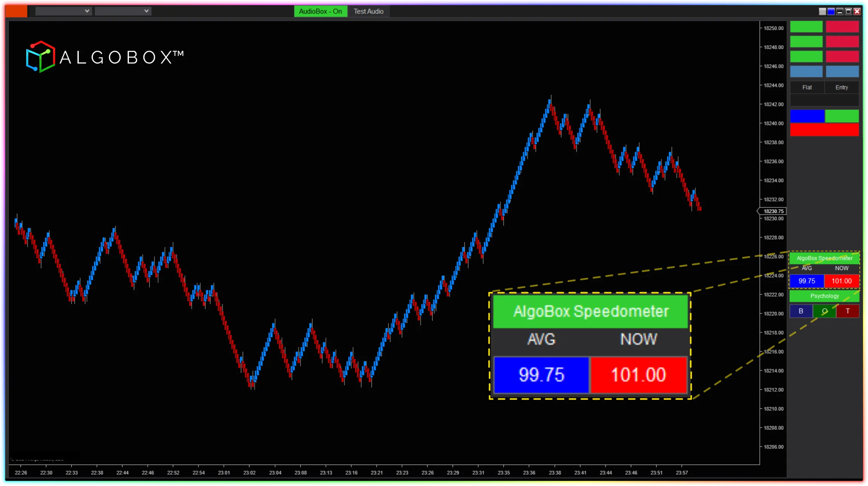Click the Test Audio button
Image resolution: width=868 pixels, height=486 pixels.
(368, 11)
